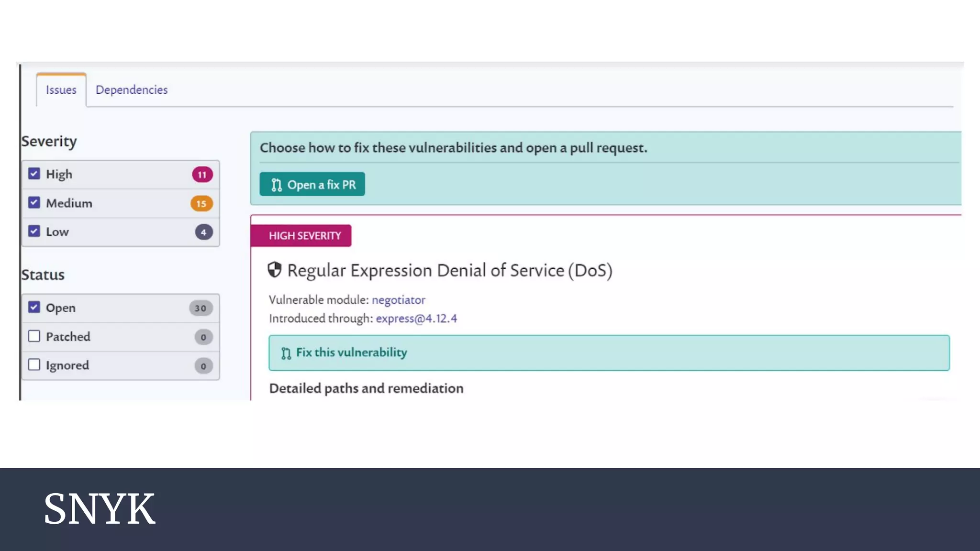Click the pull request icon in Open a fix PR
The height and width of the screenshot is (551, 980).
277,185
